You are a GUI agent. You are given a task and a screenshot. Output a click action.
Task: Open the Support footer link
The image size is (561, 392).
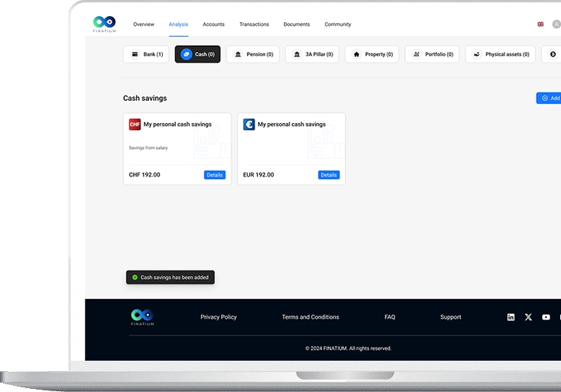click(x=450, y=317)
